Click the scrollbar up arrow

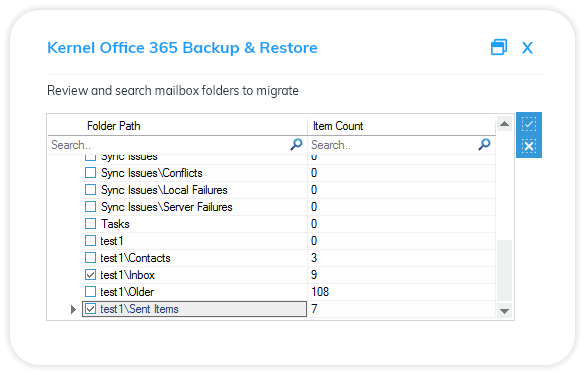[504, 124]
